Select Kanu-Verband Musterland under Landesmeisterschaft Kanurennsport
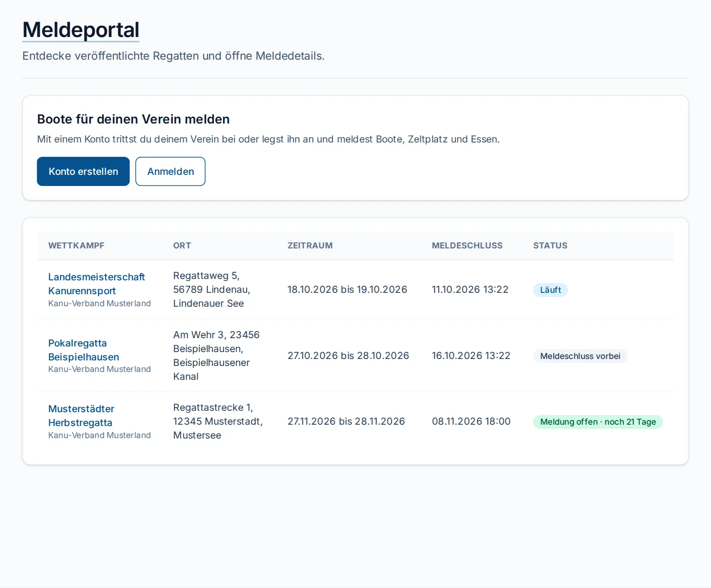 (x=100, y=303)
